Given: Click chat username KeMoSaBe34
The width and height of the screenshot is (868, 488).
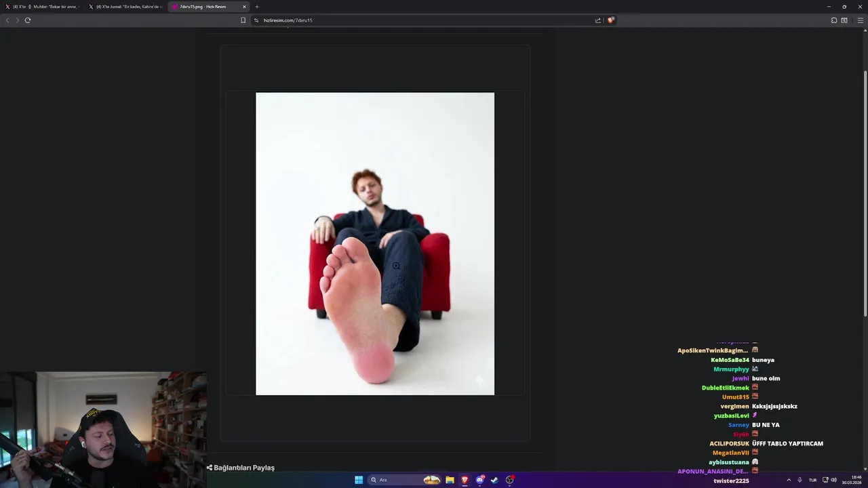Looking at the screenshot, I should tap(730, 360).
